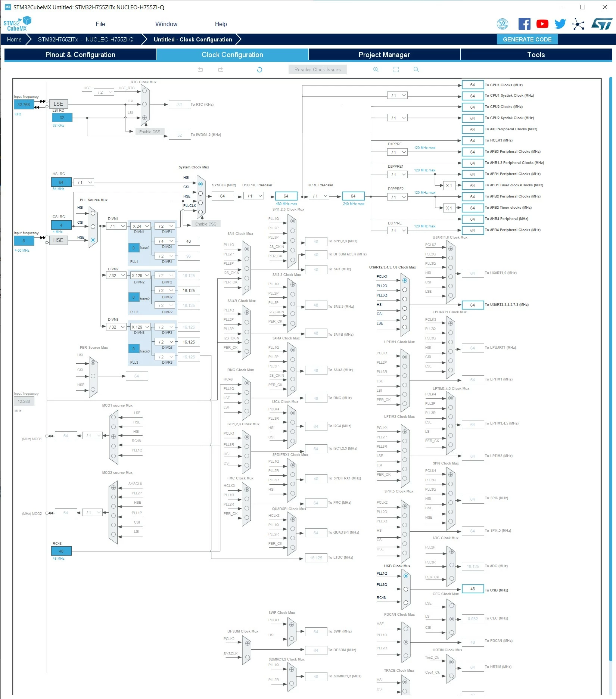Open the Help menu
Screen dimensions: 616x699
pyautogui.click(x=221, y=24)
